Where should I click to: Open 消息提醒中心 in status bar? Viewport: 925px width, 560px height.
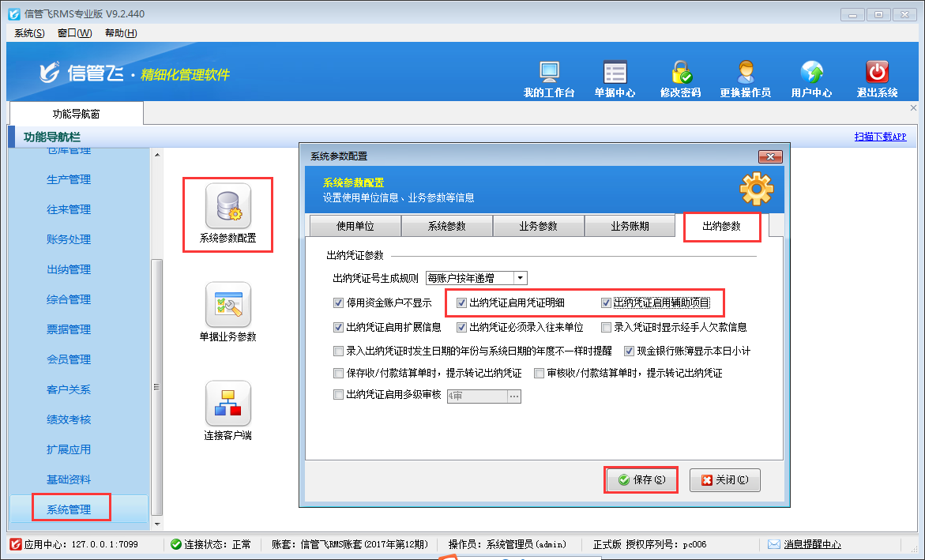(812, 544)
